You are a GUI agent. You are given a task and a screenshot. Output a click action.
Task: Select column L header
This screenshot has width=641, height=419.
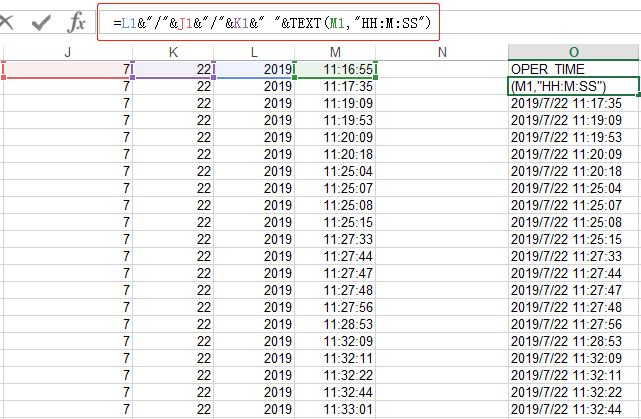pos(254,52)
